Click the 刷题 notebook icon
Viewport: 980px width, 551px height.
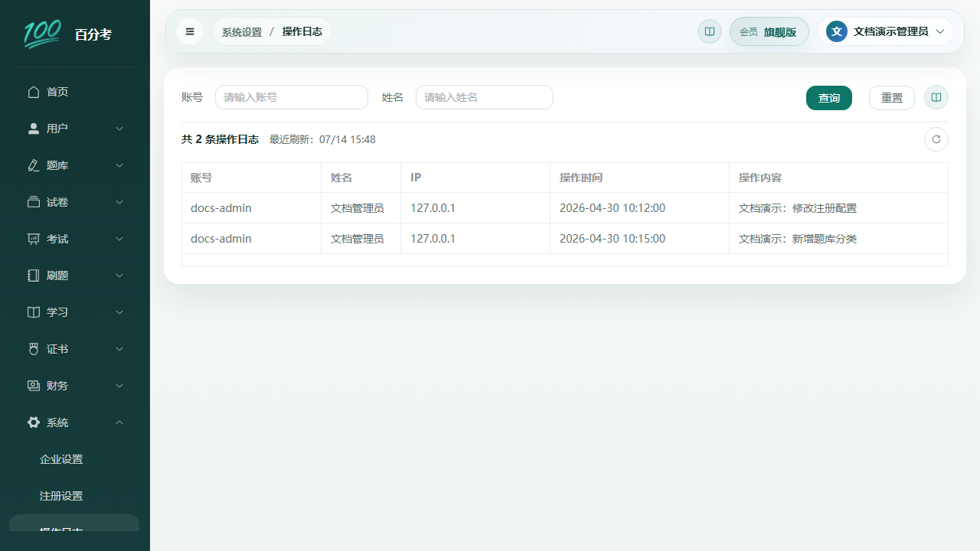33,275
